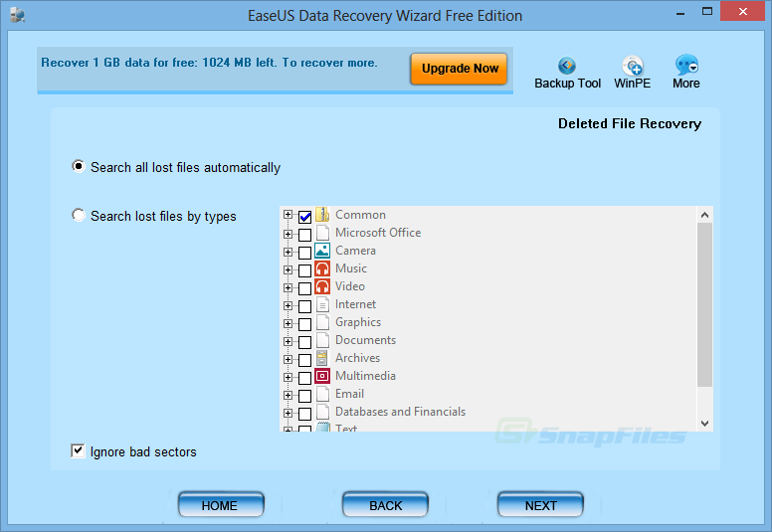Launch the WinPE disc icon
Image resolution: width=772 pixels, height=532 pixels.
coord(632,66)
